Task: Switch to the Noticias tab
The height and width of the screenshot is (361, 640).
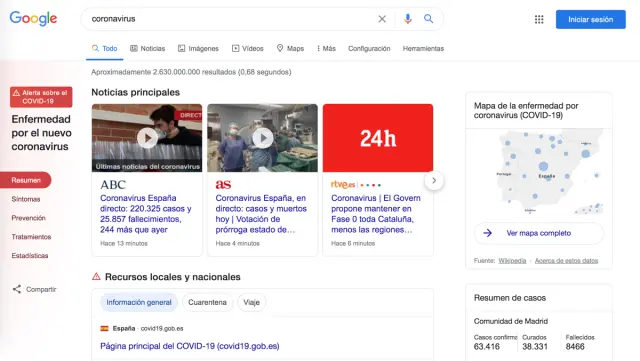Action: pyautogui.click(x=147, y=49)
